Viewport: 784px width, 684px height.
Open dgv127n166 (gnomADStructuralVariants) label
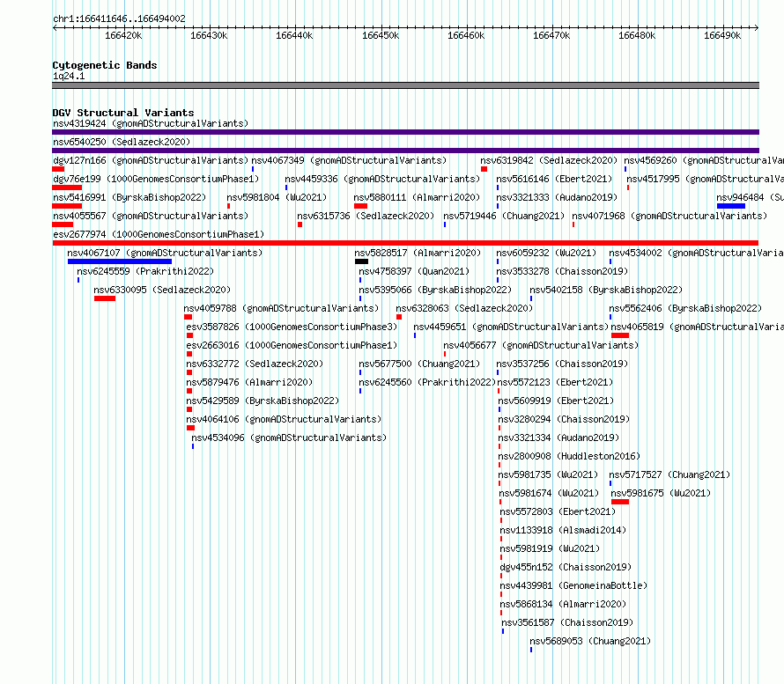point(151,160)
